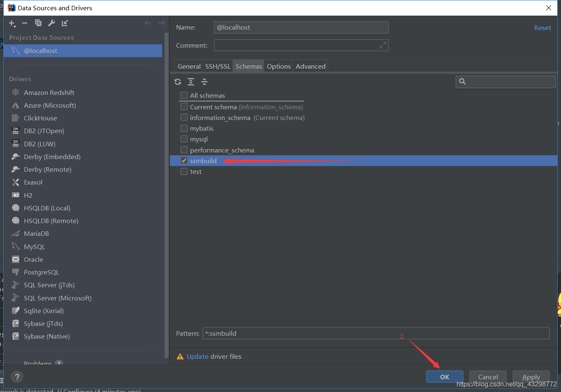The width and height of the screenshot is (561, 392).
Task: Click the Reset link
Action: [x=542, y=28]
